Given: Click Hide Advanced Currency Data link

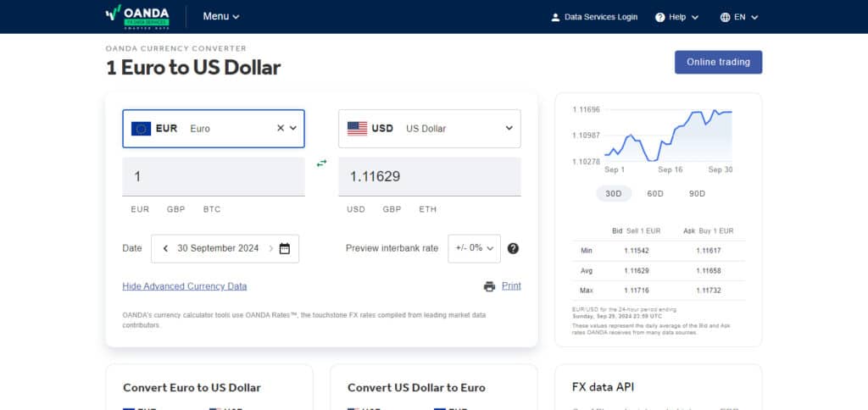Looking at the screenshot, I should [184, 286].
